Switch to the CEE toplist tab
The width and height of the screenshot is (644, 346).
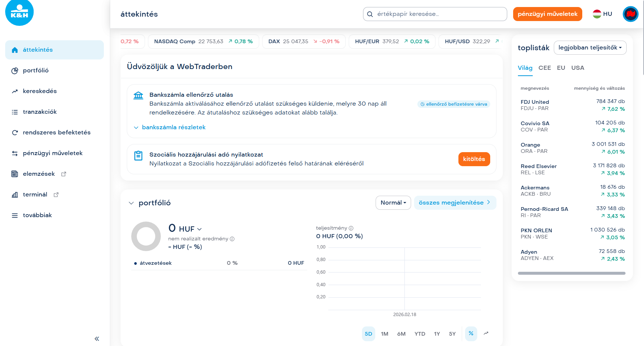pos(545,68)
